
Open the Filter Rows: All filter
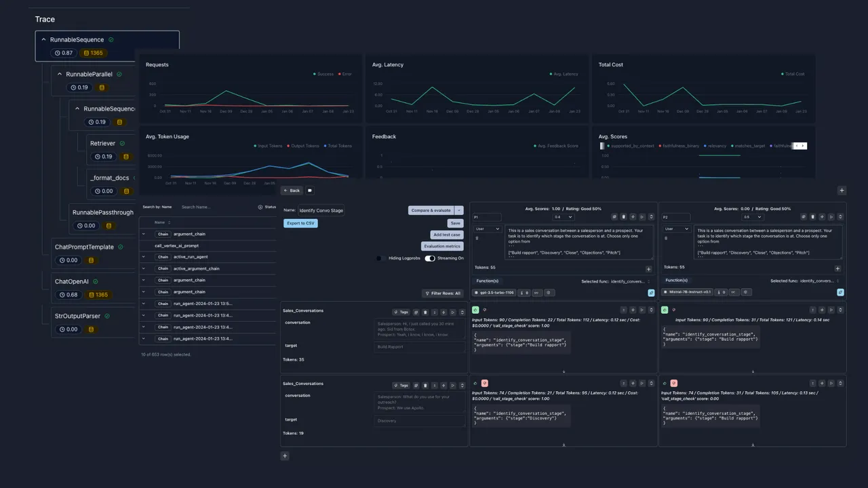click(x=443, y=293)
